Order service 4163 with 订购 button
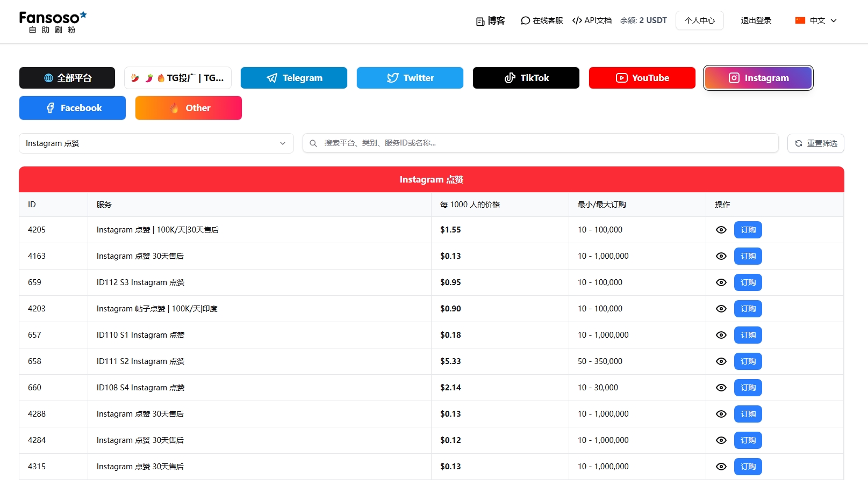The image size is (868, 480). [748, 256]
